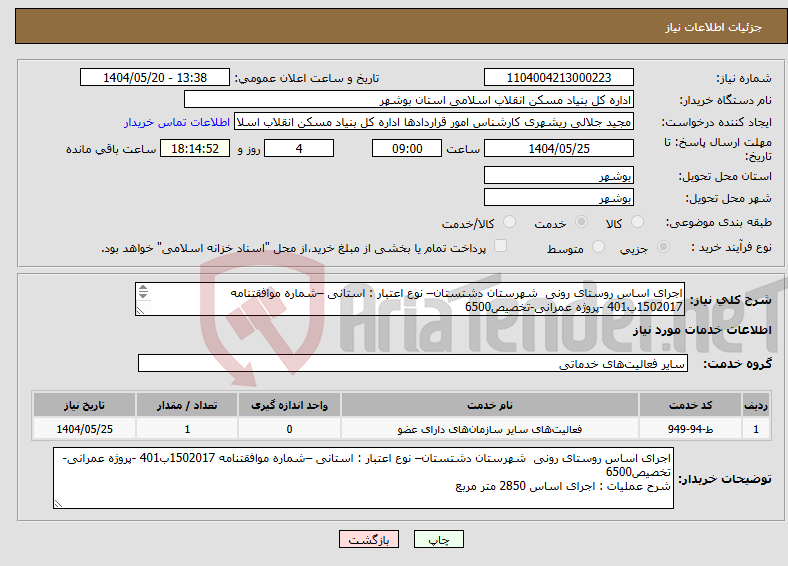Click the تاریخ نیاز column header
This screenshot has height=566, width=788.
[x=84, y=405]
